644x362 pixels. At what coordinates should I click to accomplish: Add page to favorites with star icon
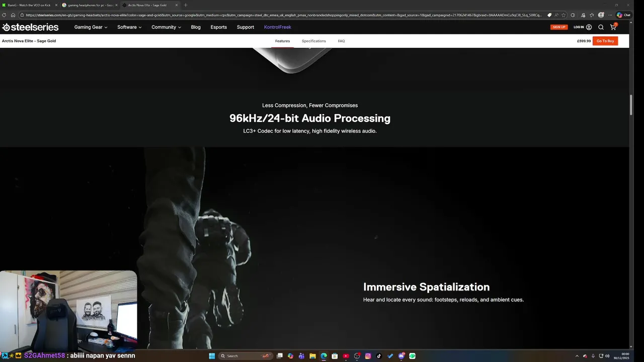click(563, 15)
